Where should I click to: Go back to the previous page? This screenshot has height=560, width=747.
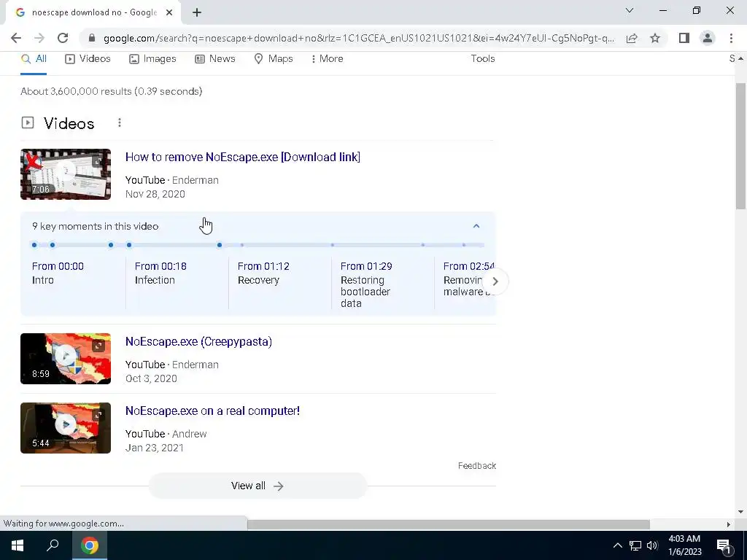pyautogui.click(x=16, y=38)
